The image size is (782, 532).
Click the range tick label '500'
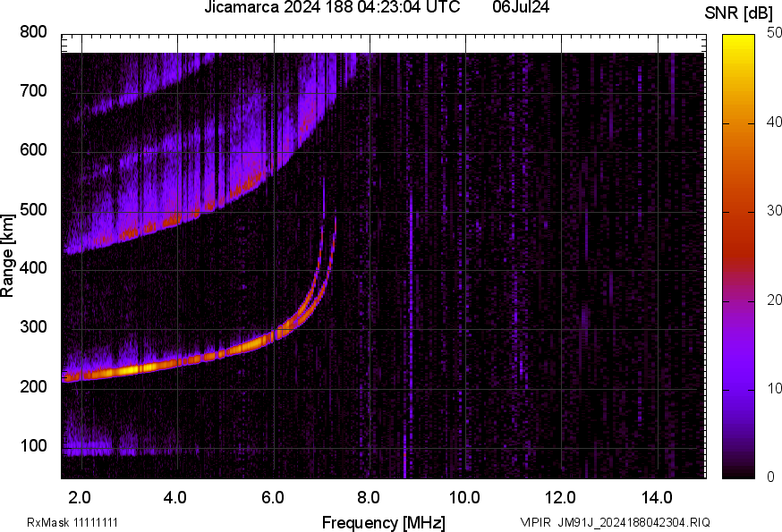(x=33, y=209)
